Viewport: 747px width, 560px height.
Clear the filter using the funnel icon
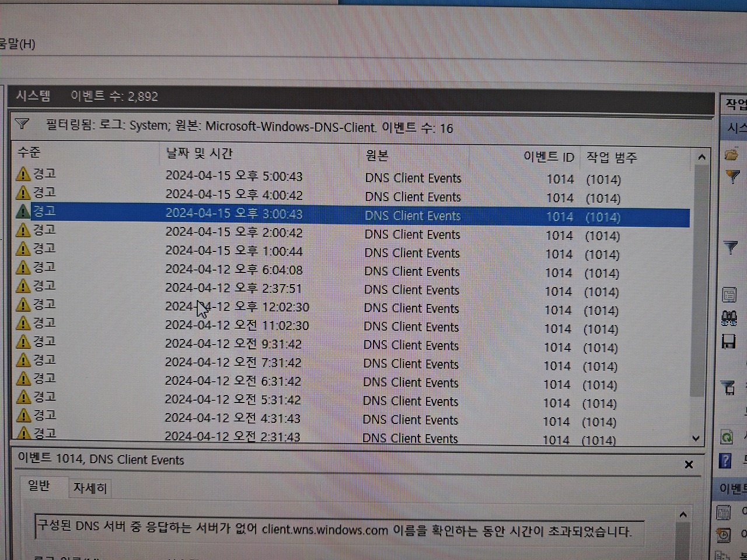tap(728, 388)
